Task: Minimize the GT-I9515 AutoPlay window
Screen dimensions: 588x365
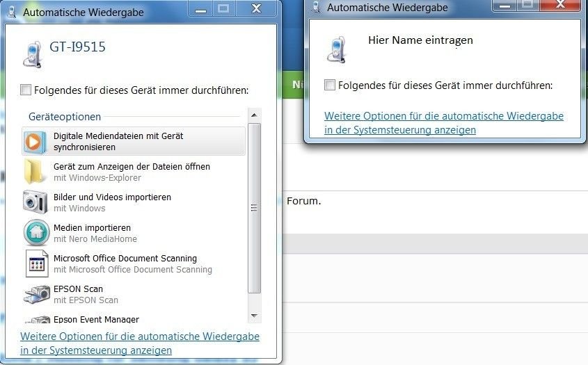Action: (x=200, y=9)
